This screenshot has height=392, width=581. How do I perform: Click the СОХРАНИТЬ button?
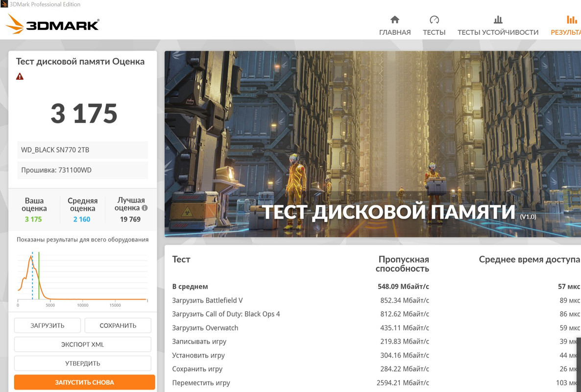118,325
